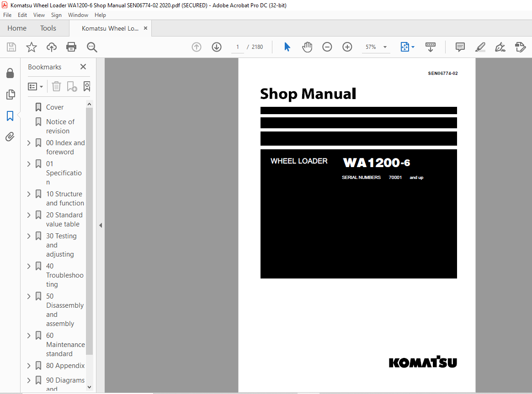Close the Komatsu Wheel Lo... document tab
532x394 pixels.
click(145, 28)
